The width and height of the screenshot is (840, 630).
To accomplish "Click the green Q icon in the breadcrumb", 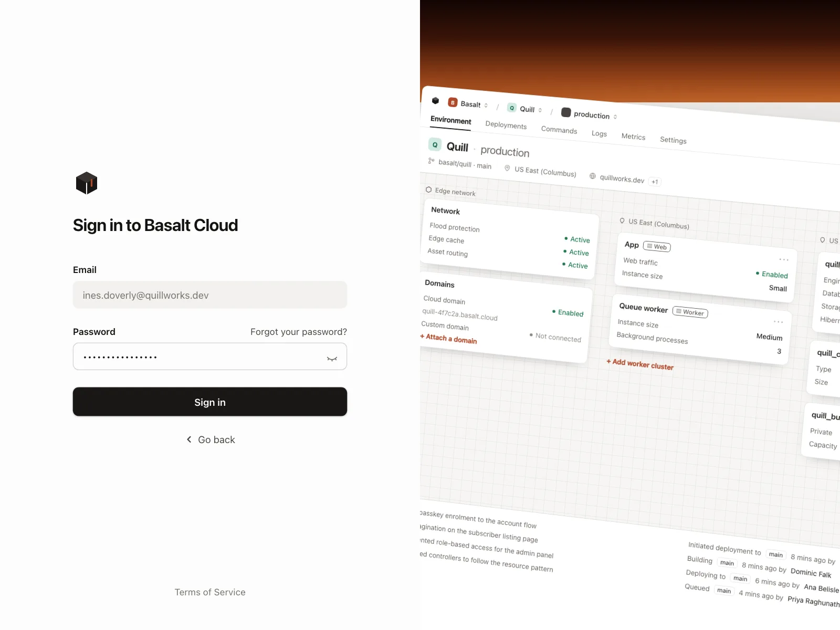I will tap(512, 108).
